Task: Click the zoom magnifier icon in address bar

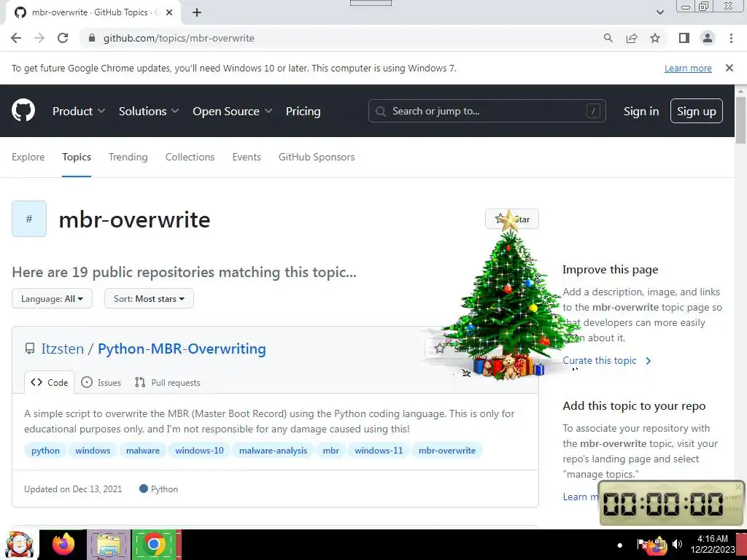Action: 608,38
